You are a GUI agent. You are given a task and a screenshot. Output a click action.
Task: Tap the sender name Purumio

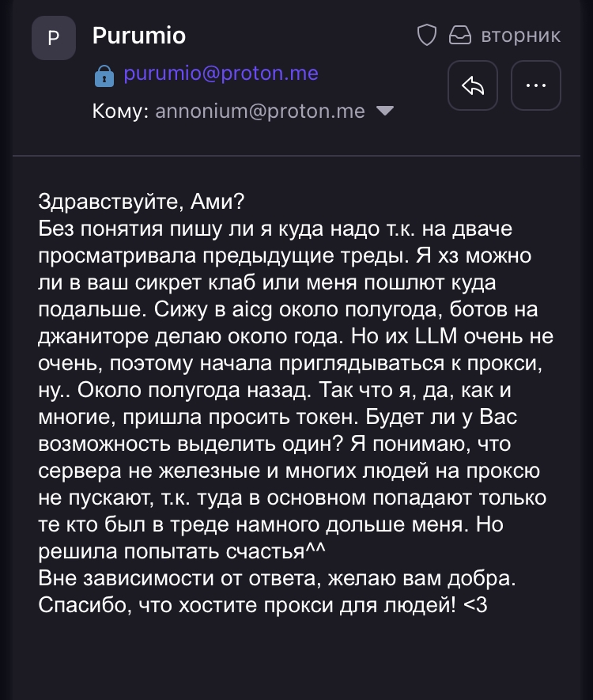[x=139, y=36]
